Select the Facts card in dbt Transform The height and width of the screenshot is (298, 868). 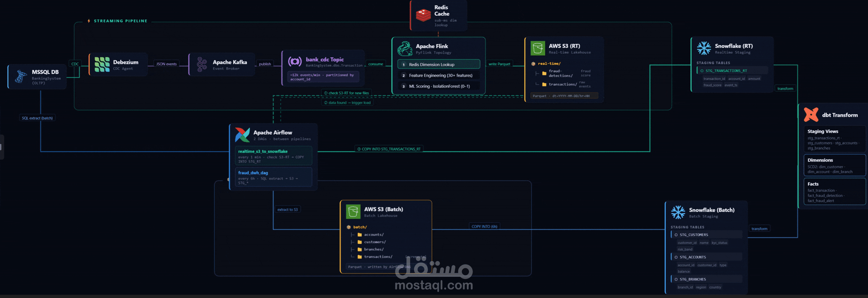pyautogui.click(x=835, y=191)
